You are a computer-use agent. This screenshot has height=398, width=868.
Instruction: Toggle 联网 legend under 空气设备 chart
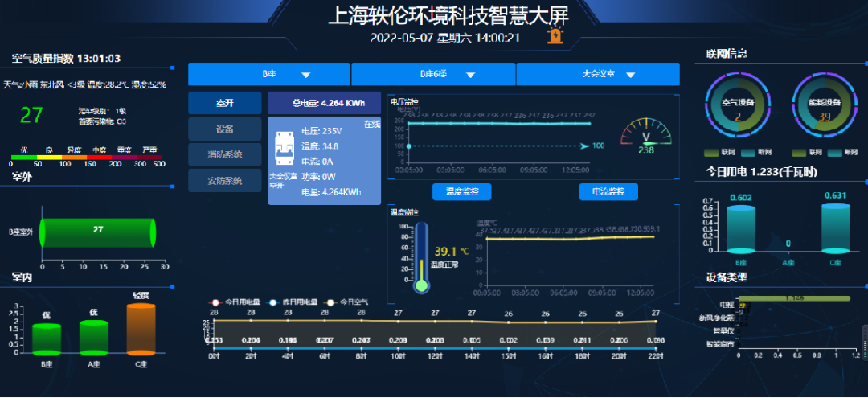tap(719, 152)
